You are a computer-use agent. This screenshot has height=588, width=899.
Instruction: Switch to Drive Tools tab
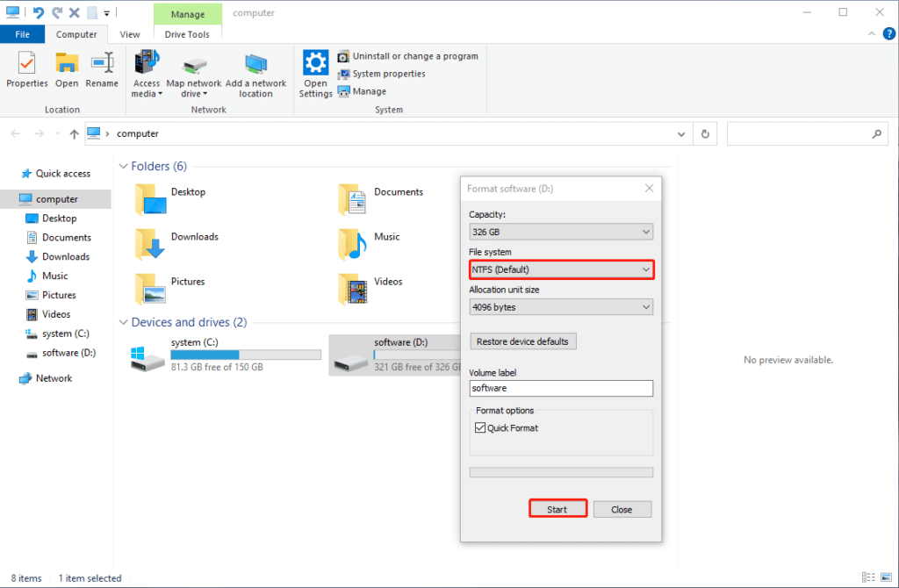pyautogui.click(x=187, y=34)
